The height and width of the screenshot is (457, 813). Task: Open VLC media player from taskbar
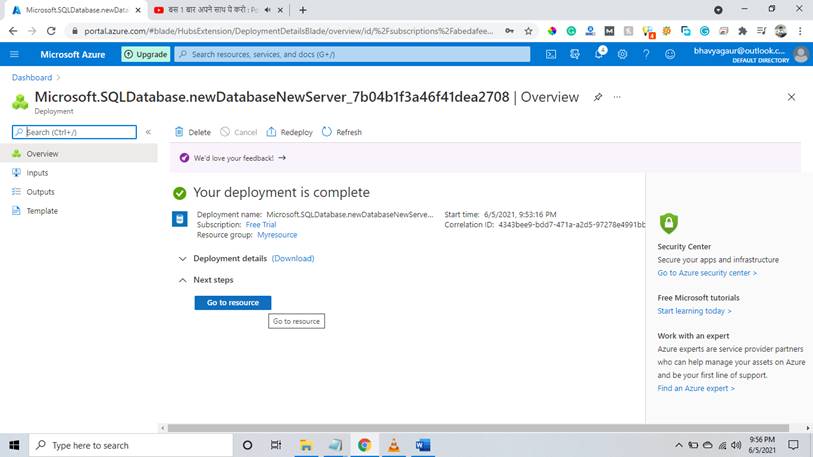coord(394,445)
